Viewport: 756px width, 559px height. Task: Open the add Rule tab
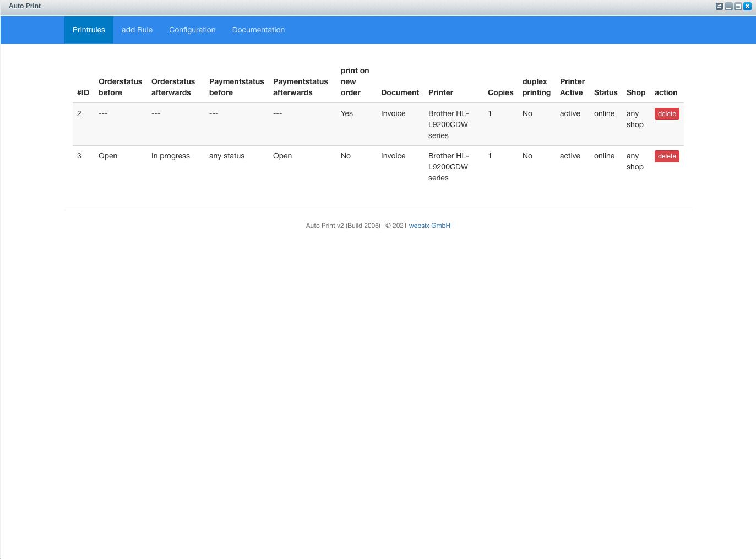pos(137,30)
